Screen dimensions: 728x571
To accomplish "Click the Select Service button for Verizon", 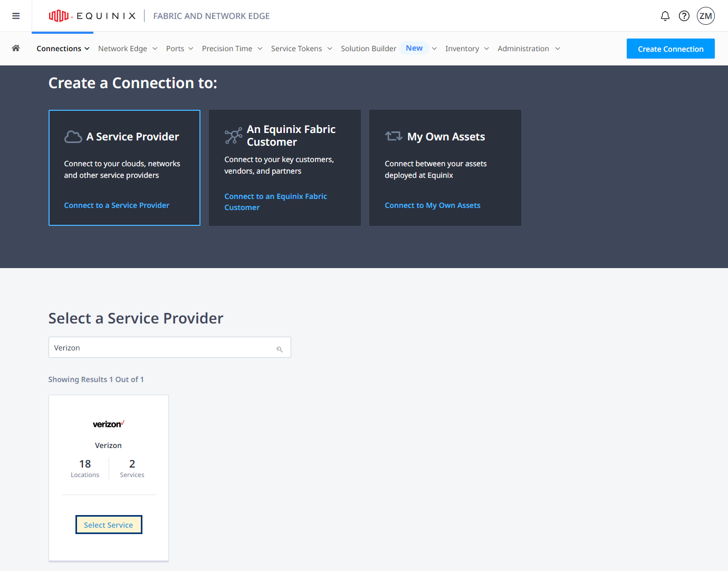I will point(109,525).
